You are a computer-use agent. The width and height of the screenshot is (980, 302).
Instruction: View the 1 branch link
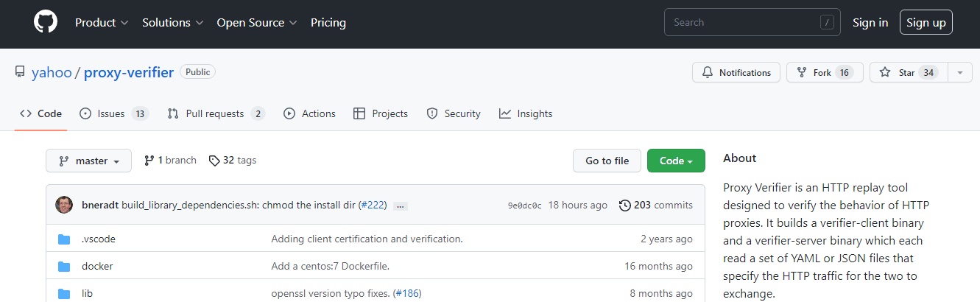pyautogui.click(x=170, y=160)
